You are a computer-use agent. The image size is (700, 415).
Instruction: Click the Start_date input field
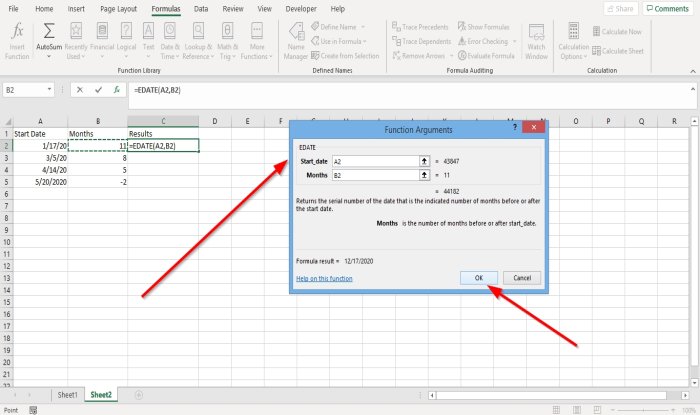click(375, 161)
